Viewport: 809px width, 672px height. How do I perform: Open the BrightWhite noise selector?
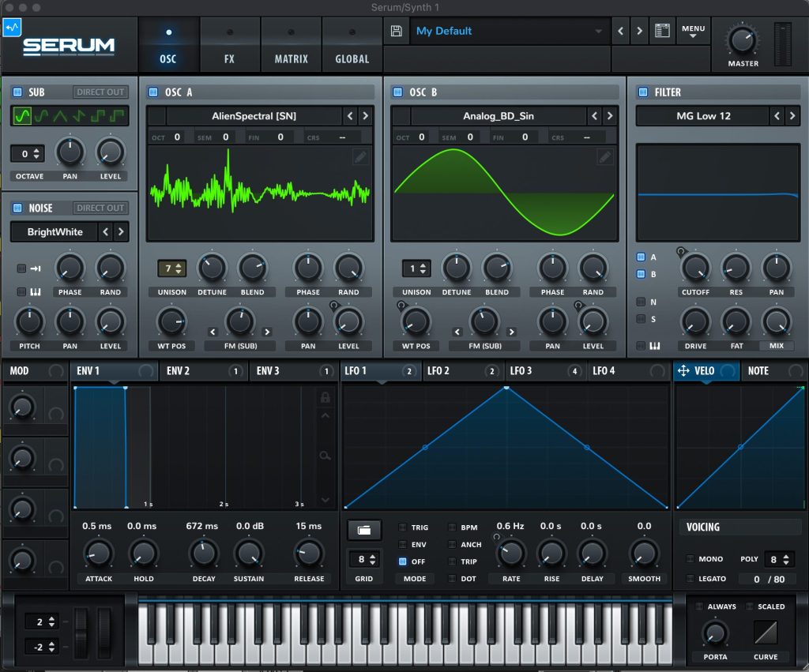[55, 232]
